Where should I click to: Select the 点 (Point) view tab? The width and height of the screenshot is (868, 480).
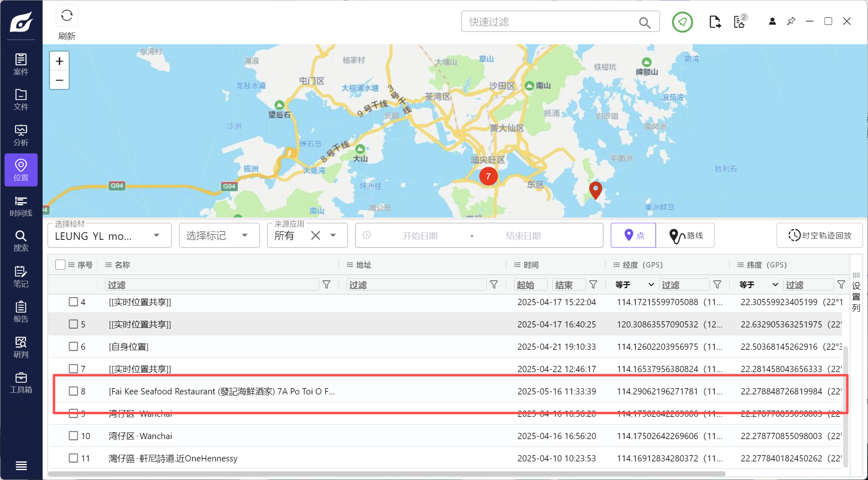(x=633, y=236)
